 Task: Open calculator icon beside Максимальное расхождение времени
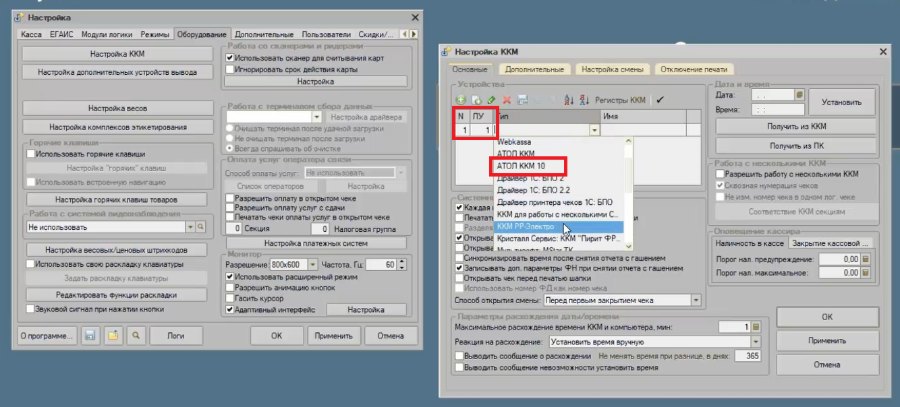pyautogui.click(x=756, y=327)
